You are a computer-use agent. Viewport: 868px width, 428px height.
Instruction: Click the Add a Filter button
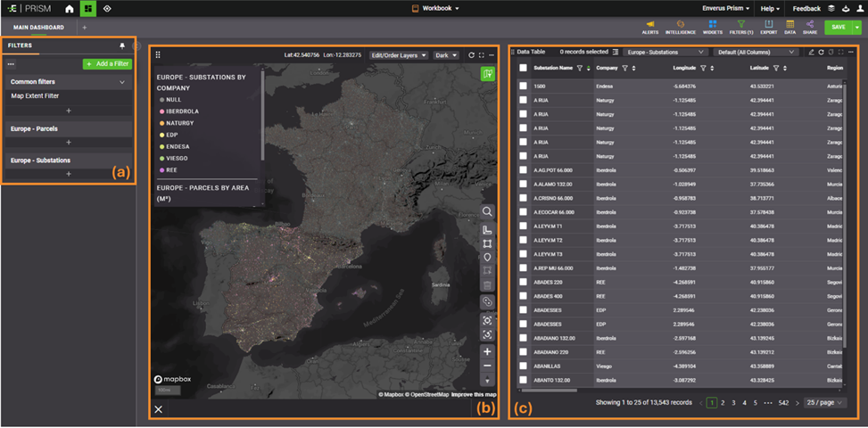(x=107, y=64)
